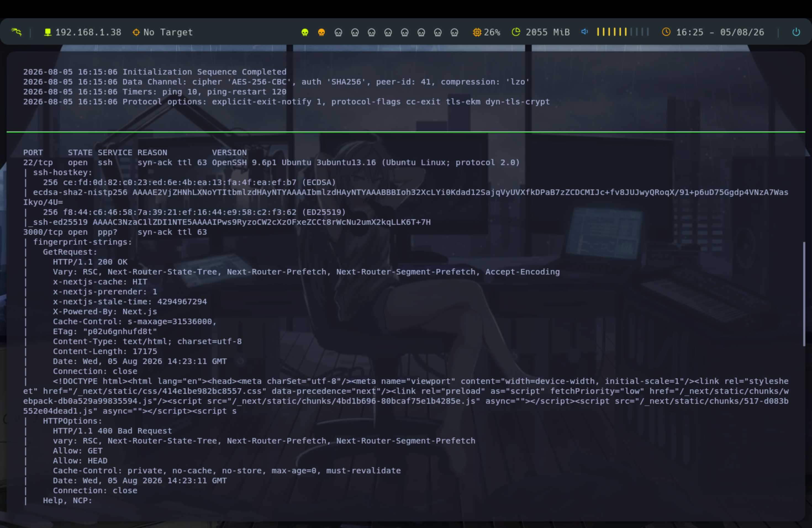This screenshot has height=528, width=812.
Task: Click the "2055 MiB" memory value
Action: tap(548, 32)
